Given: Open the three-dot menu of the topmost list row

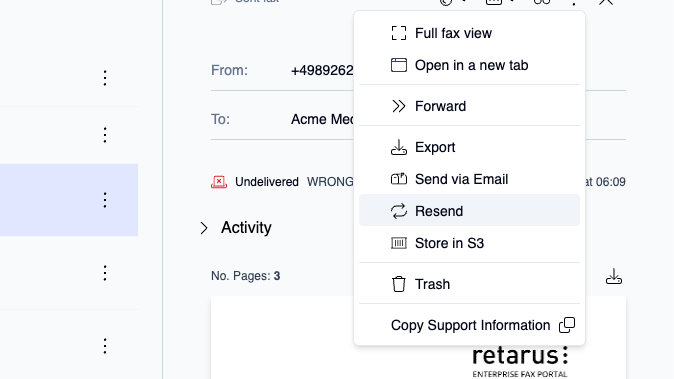Looking at the screenshot, I should click(105, 78).
